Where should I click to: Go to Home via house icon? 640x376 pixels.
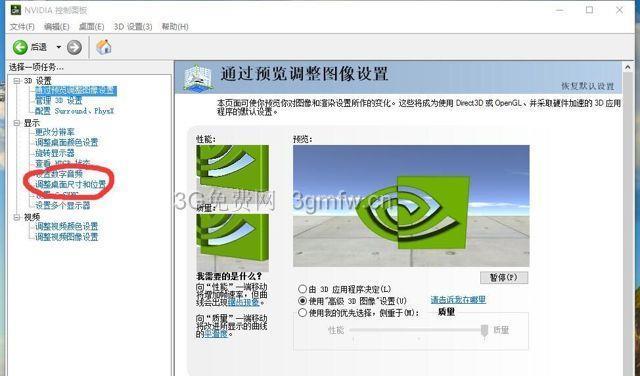pos(104,47)
